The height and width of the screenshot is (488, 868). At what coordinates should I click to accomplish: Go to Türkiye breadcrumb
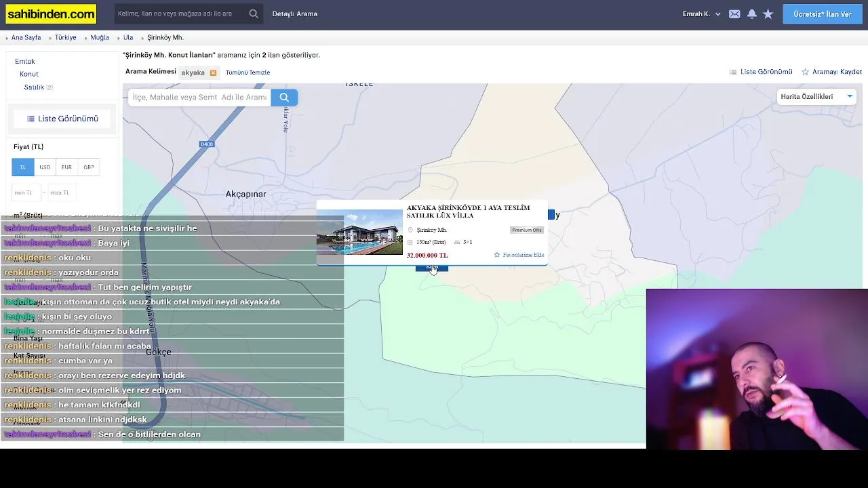pyautogui.click(x=65, y=37)
